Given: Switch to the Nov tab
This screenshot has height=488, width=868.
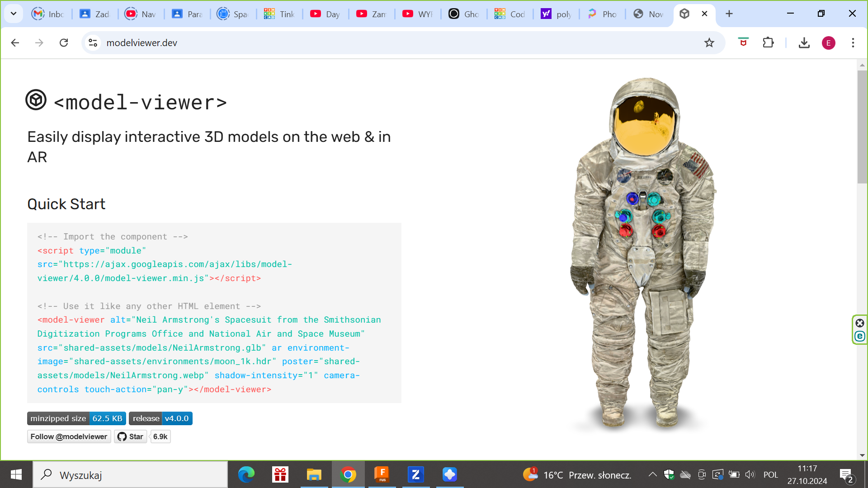Looking at the screenshot, I should 649,14.
